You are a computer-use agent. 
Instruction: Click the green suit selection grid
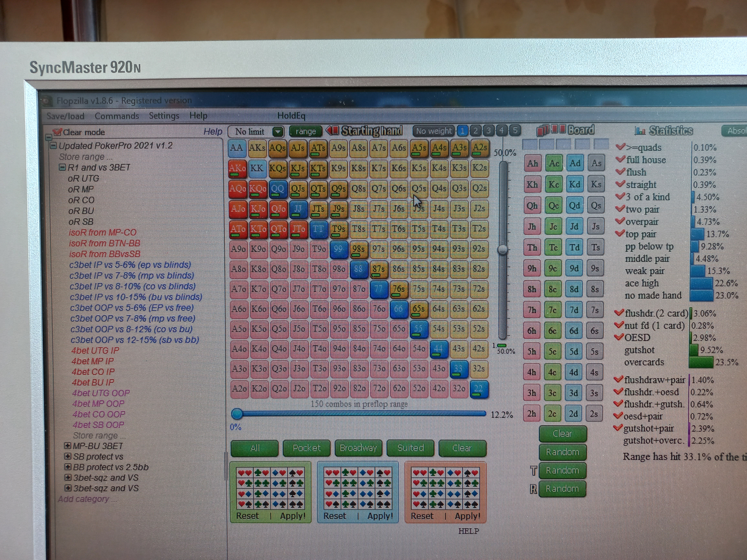[x=270, y=488]
